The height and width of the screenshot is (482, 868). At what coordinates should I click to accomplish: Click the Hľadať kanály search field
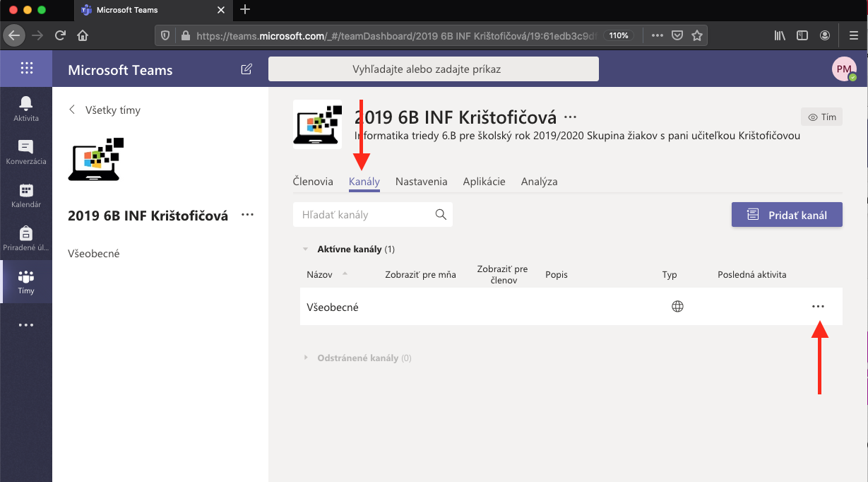(x=364, y=215)
